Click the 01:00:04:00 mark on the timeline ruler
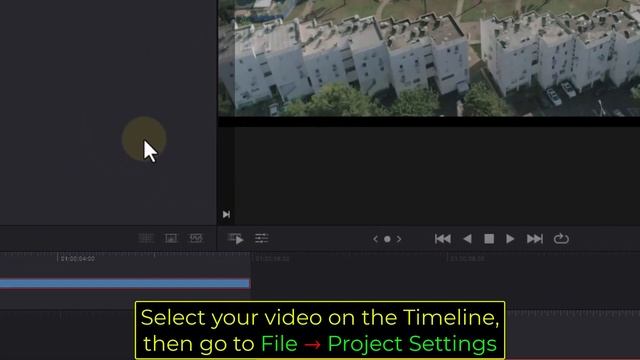Viewport: 640px width, 360px height. 78,259
